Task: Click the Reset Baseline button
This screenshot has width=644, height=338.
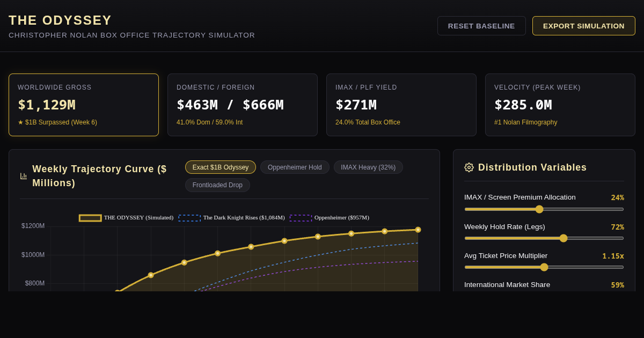Action: tap(481, 26)
